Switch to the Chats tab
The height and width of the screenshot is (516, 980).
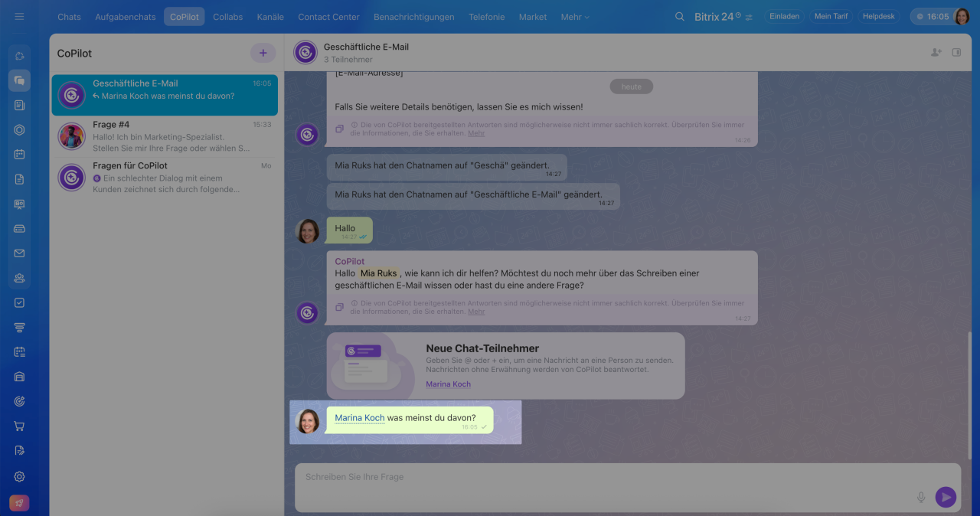(x=69, y=17)
